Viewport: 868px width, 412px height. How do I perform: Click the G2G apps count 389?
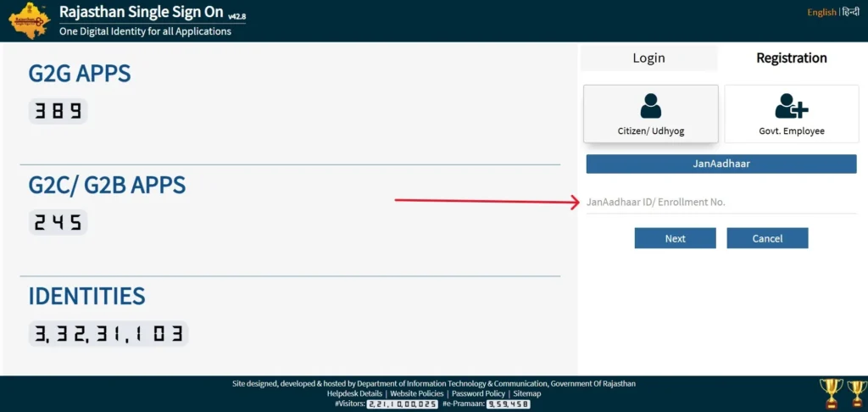click(x=58, y=112)
